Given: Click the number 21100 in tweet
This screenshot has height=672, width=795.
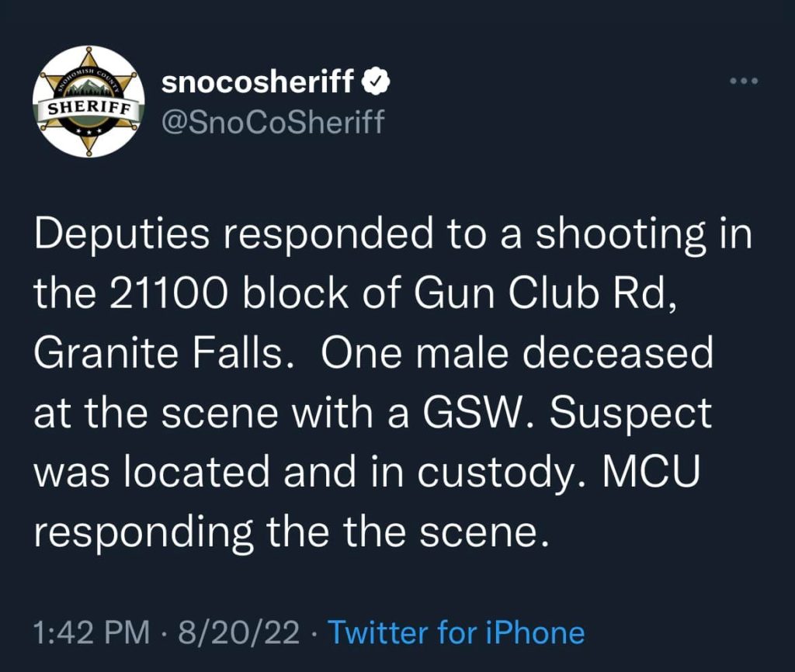Looking at the screenshot, I should [166, 294].
